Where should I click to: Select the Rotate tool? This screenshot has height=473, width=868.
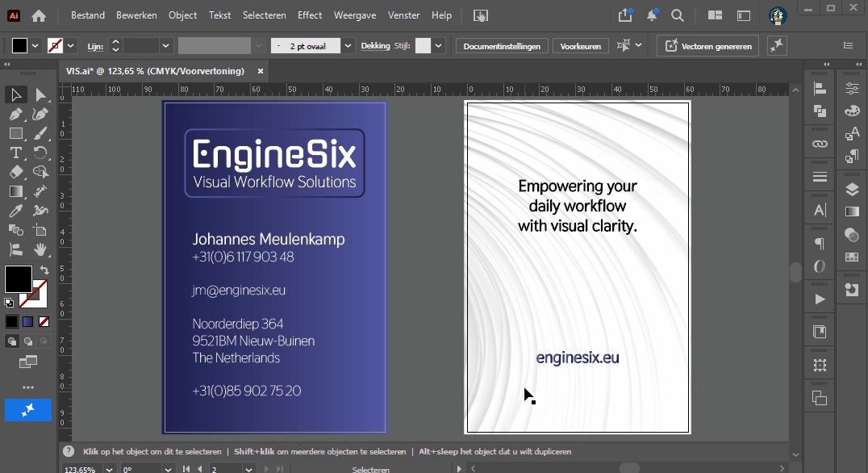click(40, 153)
